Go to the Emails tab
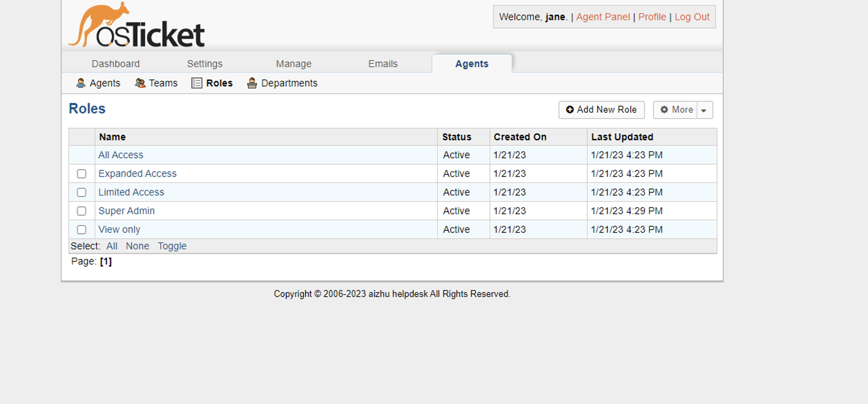 (383, 64)
